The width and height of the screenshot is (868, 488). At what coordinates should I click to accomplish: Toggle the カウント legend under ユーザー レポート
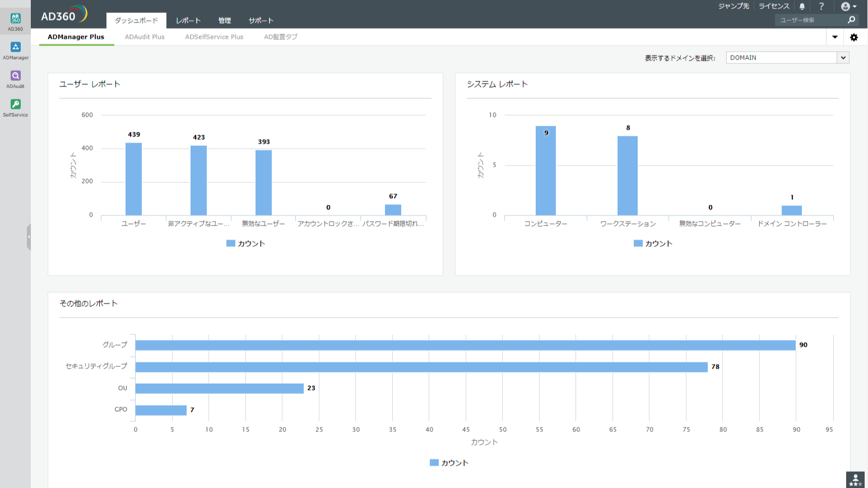pos(245,243)
